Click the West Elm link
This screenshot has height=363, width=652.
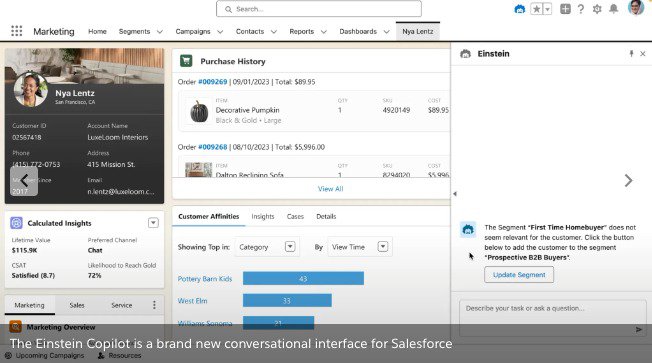(x=192, y=301)
